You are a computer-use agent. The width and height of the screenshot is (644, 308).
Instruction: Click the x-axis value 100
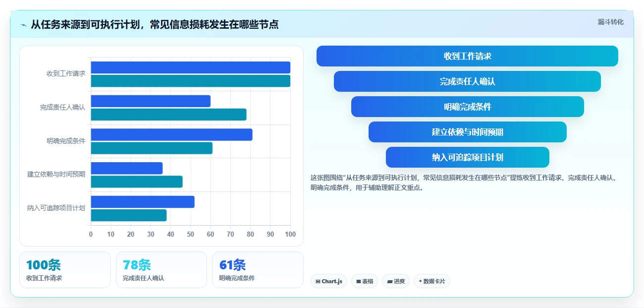click(290, 234)
